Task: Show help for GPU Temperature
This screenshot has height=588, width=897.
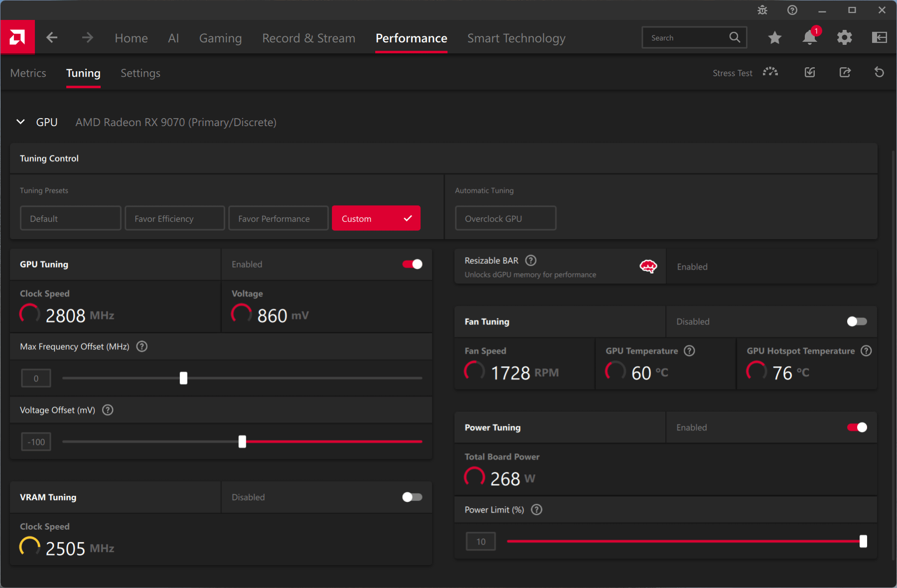Action: 690,351
